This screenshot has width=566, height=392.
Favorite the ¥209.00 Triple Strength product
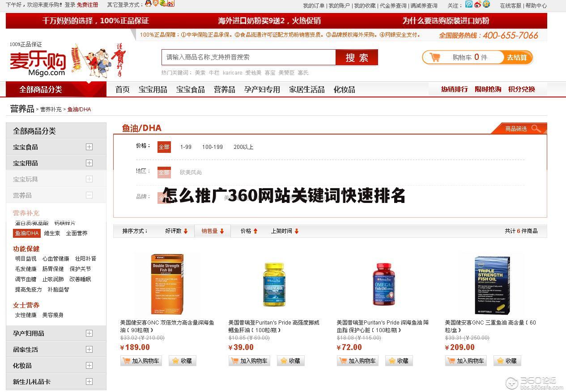click(x=507, y=361)
